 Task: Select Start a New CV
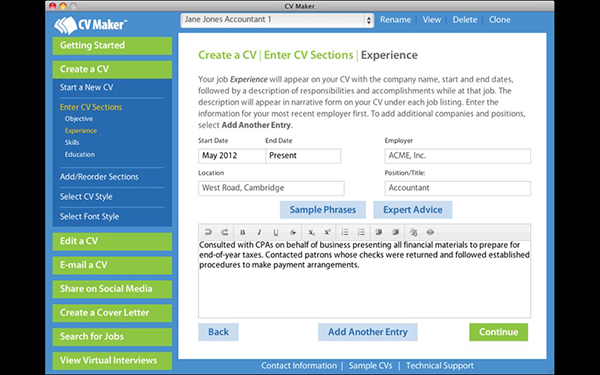tap(86, 87)
